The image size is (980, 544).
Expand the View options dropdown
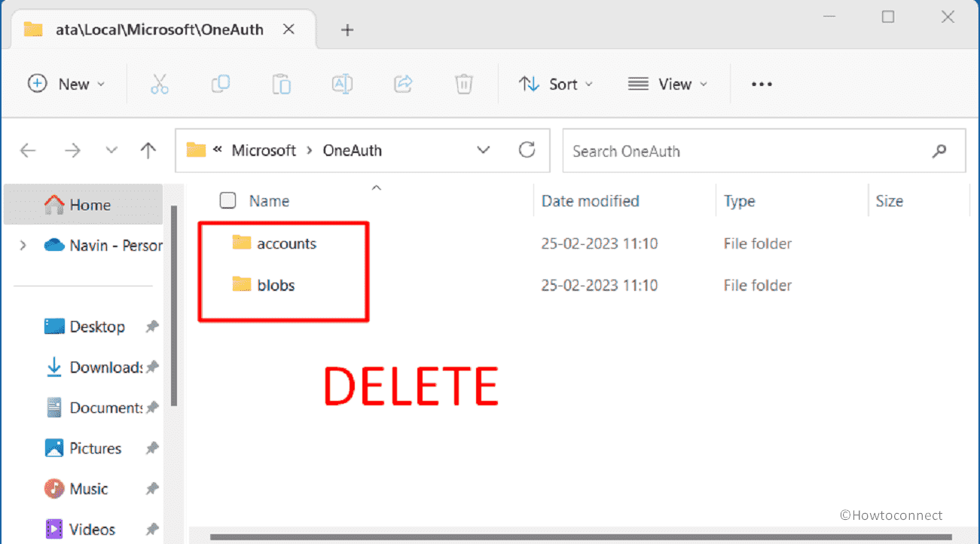point(668,84)
